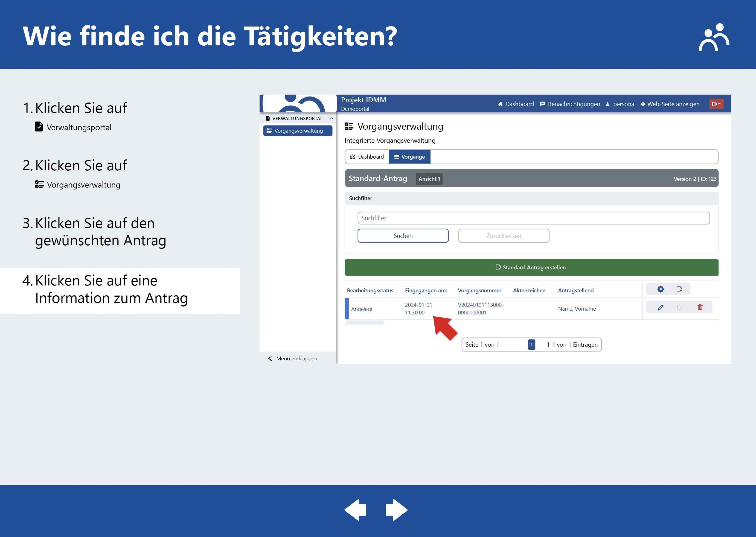Viewport: 756px width, 537px height.
Task: Open Vorgangsverwaltung in the sidebar
Action: coord(298,131)
